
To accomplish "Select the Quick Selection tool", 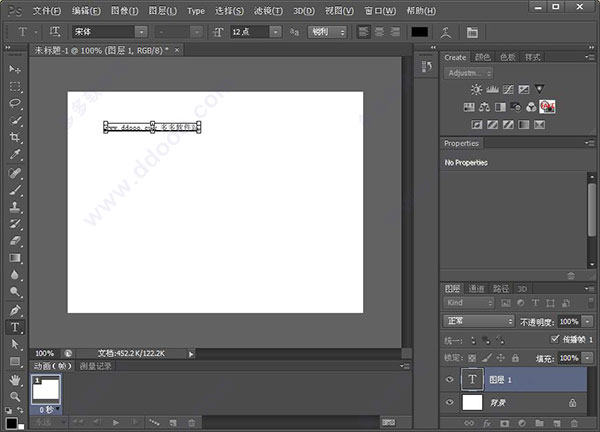I will 15,120.
